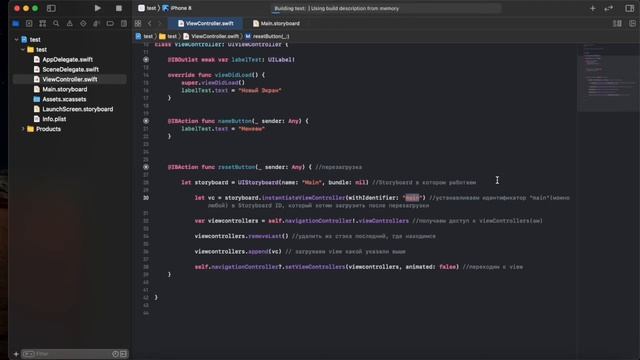Open the Project navigator folder icon

click(16, 24)
